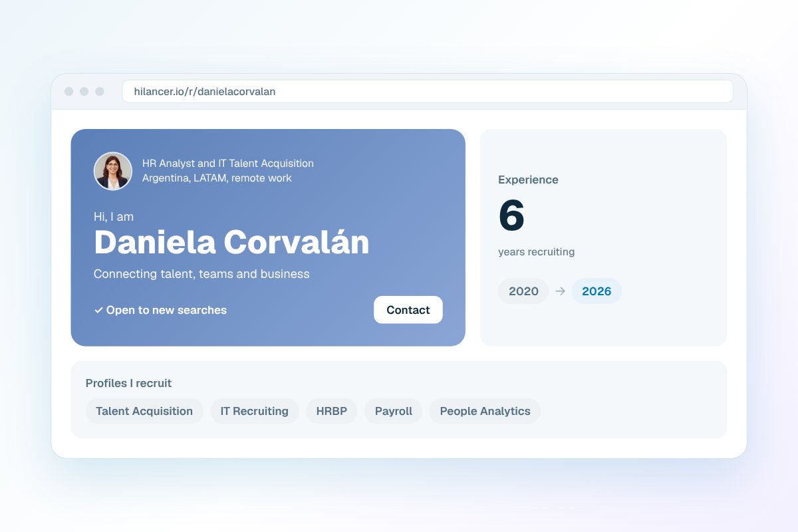Click 'Argentina, LATAM, remote work' location text
The image size is (798, 532).
pos(217,178)
